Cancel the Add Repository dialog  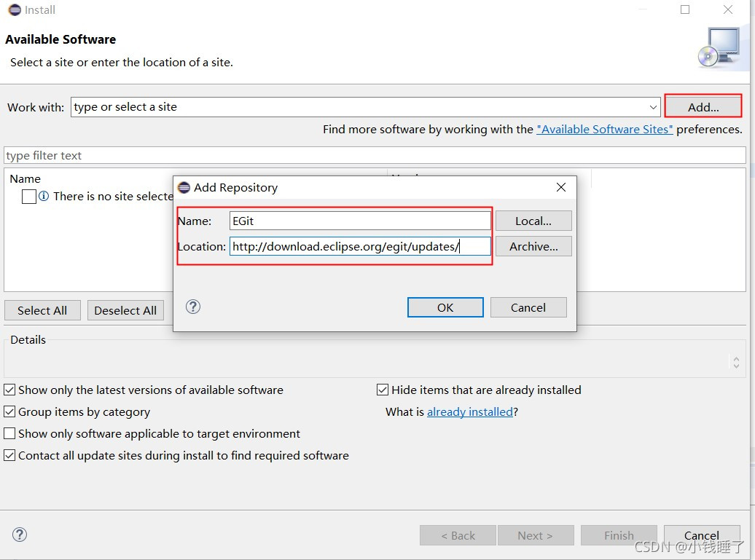[528, 307]
